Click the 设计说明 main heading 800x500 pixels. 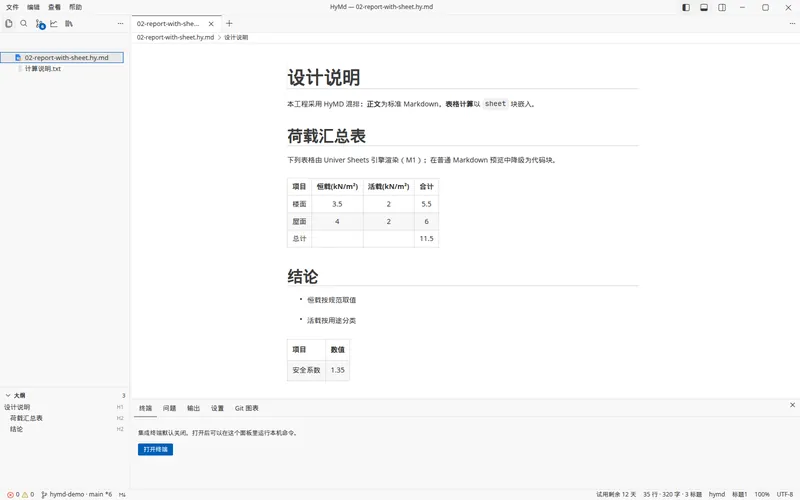click(x=323, y=78)
